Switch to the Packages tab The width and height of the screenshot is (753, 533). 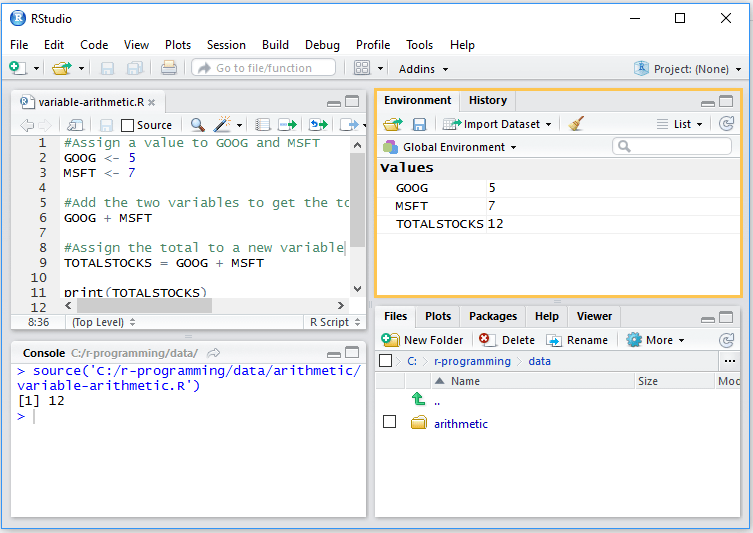493,316
